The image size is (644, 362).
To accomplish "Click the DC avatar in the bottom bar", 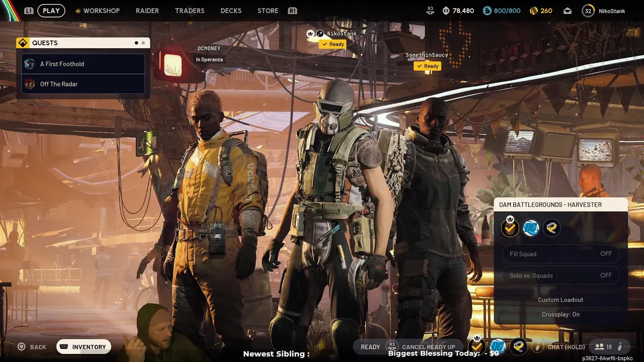I will tap(498, 346).
